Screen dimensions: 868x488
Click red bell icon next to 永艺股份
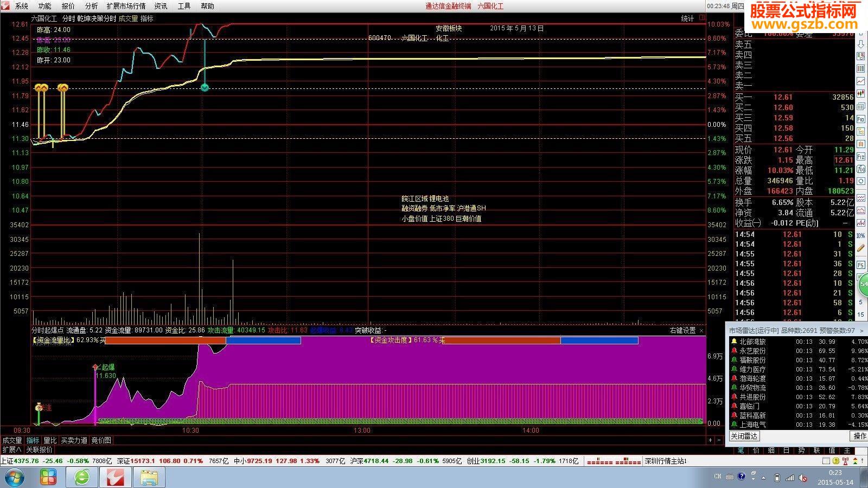click(734, 351)
